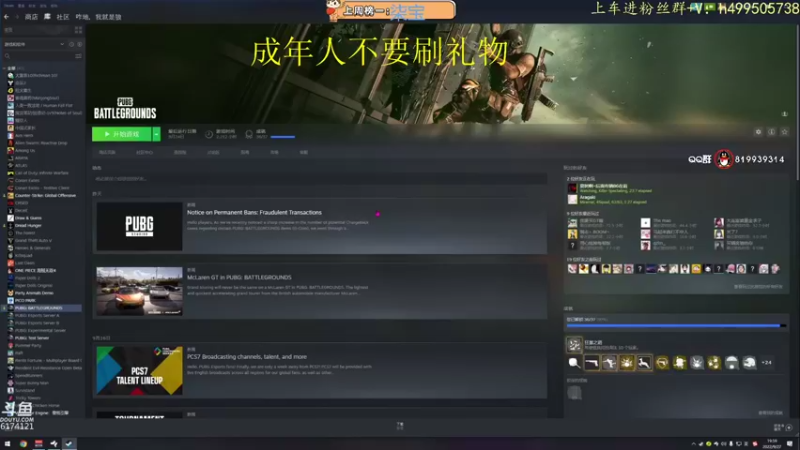Open Notice on Permanent Bans news
800x450 pixels.
(254, 212)
